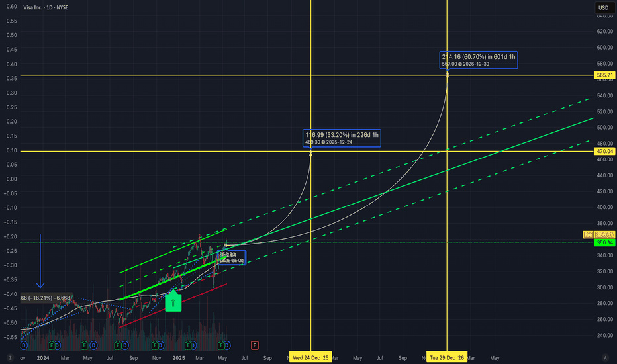The image size is (617, 364).
Task: Click the 470.04 horizontal line price label
Action: (x=604, y=151)
